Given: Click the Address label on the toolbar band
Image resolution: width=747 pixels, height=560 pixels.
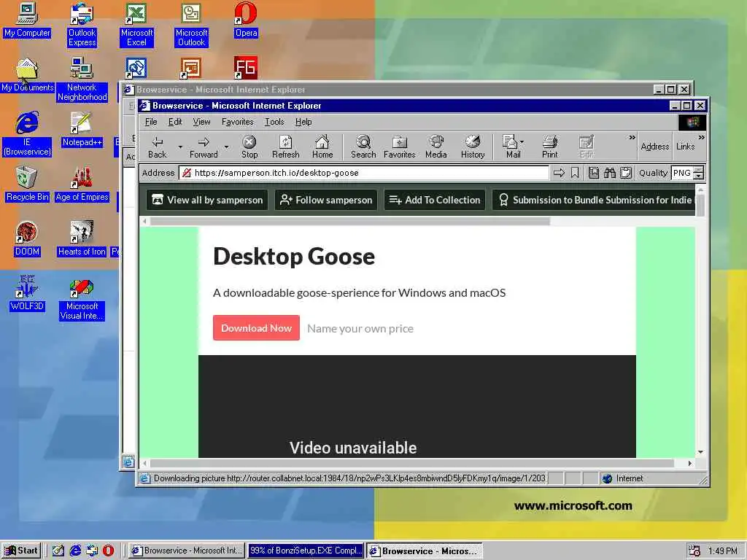Looking at the screenshot, I should coord(654,147).
